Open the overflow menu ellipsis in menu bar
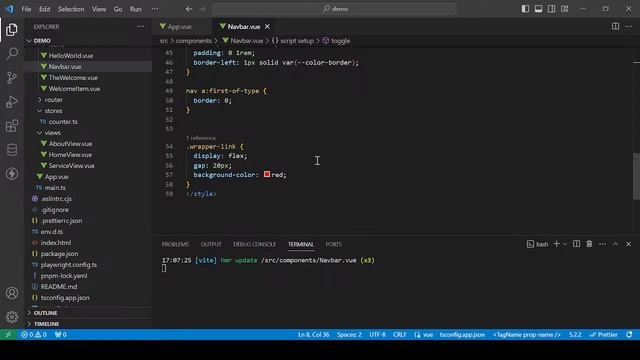 tap(155, 9)
